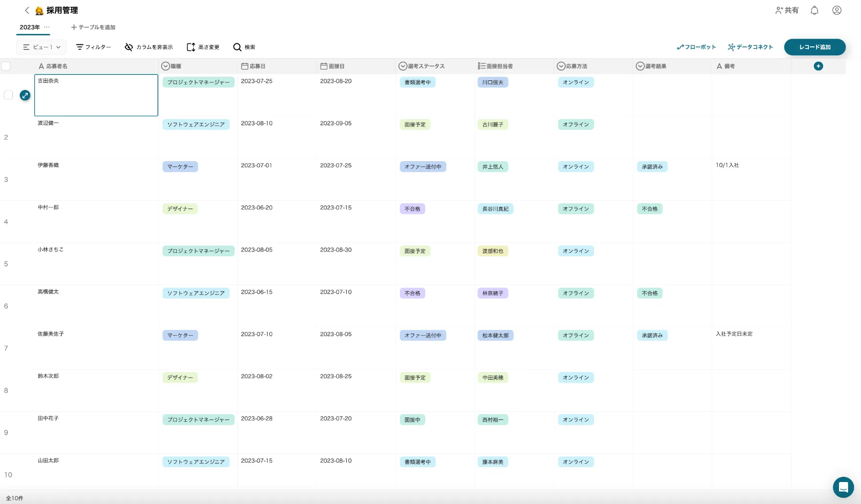Click the 吉田奈央 name cell field
861x504 pixels.
(96, 95)
